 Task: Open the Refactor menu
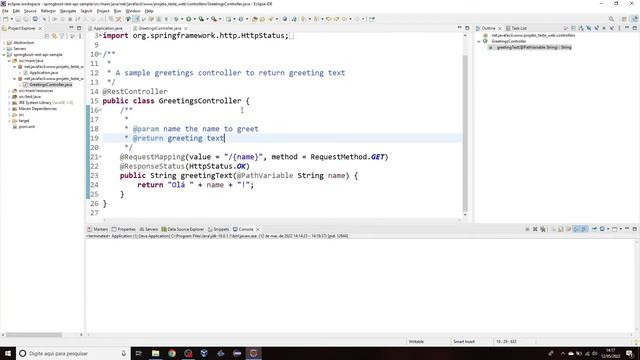[48, 11]
